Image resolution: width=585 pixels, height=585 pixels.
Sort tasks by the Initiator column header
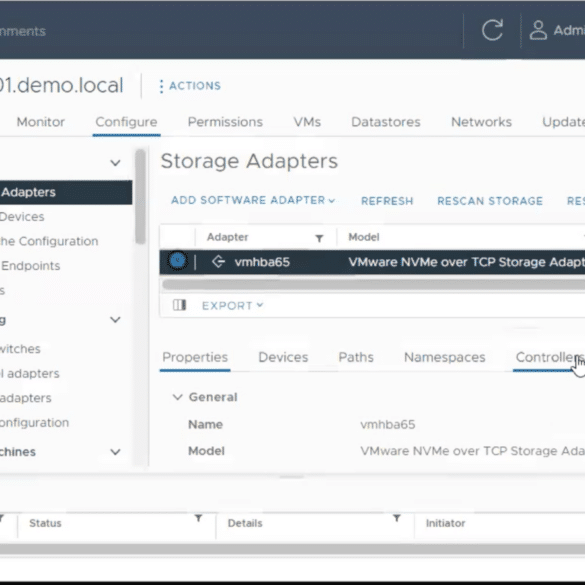445,523
